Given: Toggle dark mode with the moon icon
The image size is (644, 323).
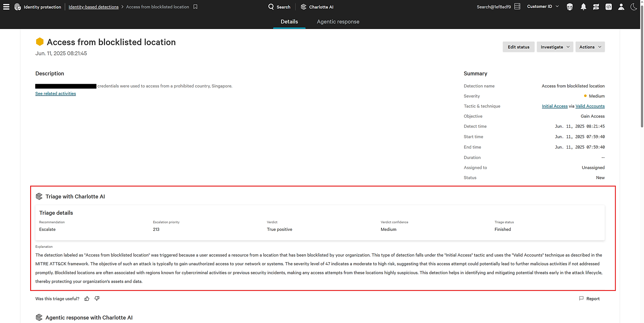Looking at the screenshot, I should (x=633, y=7).
